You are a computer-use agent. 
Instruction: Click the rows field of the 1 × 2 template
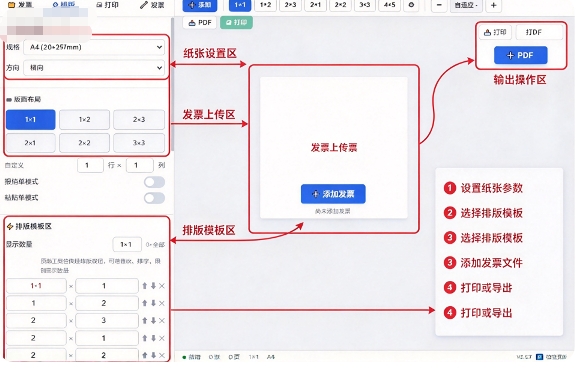point(36,303)
